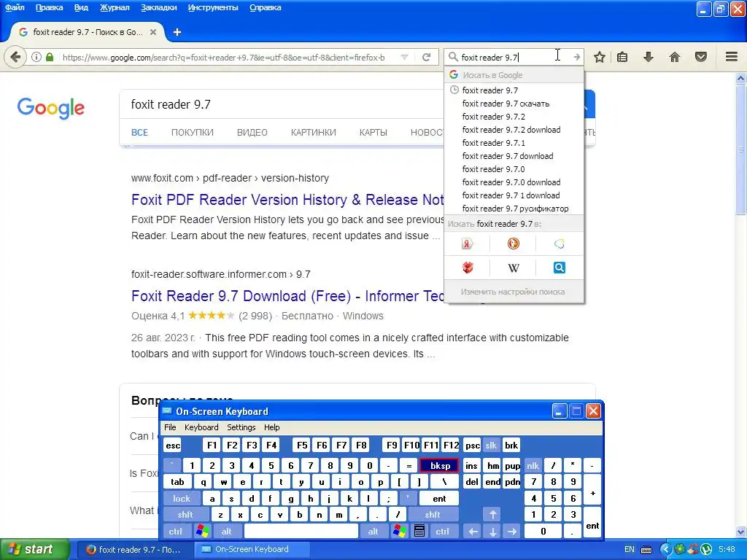Click the context menu key on On-Screen Keyboard
The image size is (747, 560).
(419, 531)
